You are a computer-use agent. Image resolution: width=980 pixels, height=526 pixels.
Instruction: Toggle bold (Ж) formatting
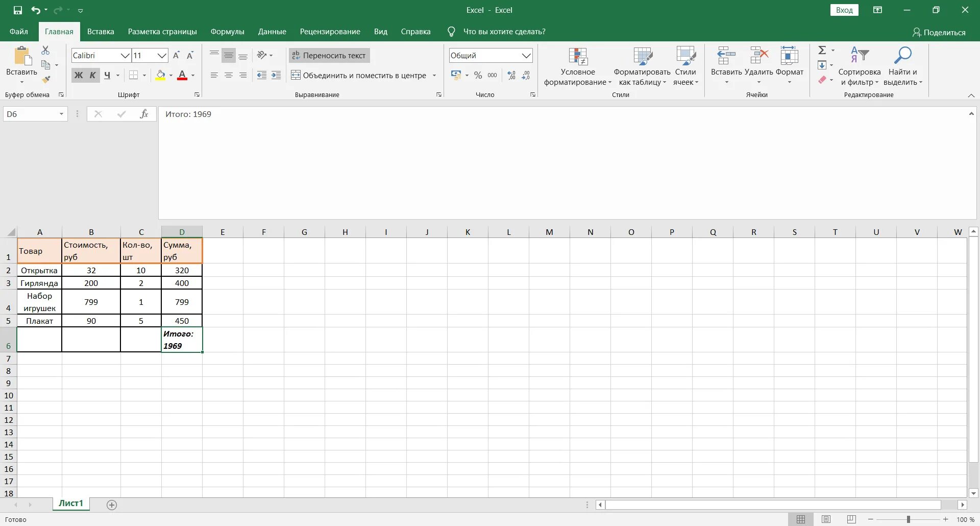click(78, 75)
